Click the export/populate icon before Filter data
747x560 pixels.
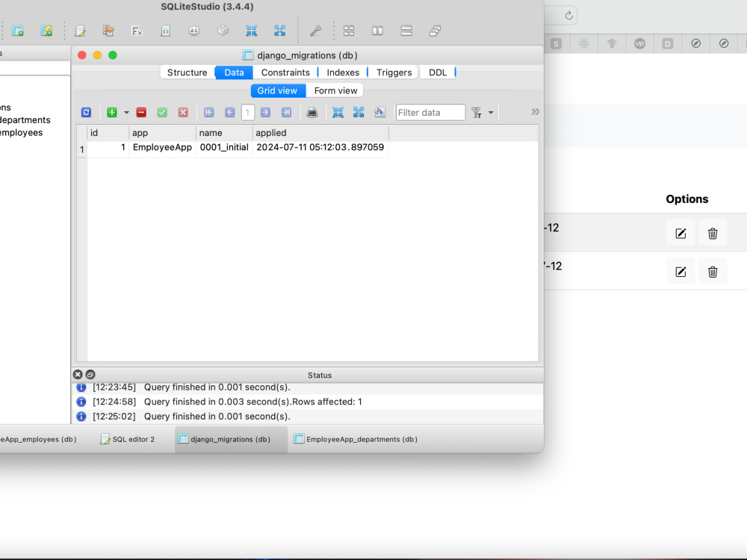point(379,113)
